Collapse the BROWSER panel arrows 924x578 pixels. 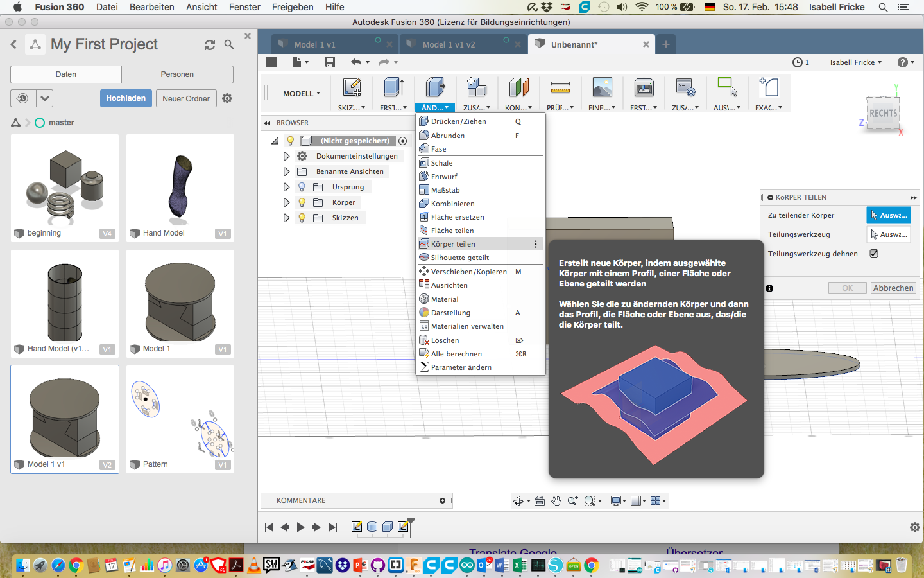267,123
